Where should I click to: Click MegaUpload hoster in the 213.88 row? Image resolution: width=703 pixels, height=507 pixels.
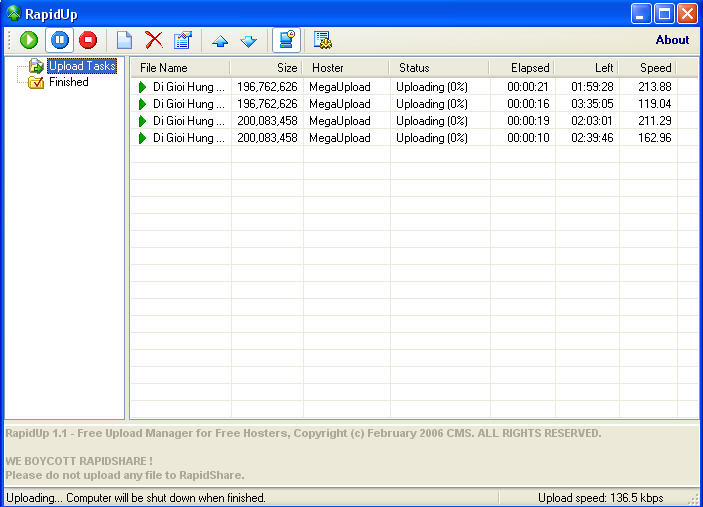340,87
